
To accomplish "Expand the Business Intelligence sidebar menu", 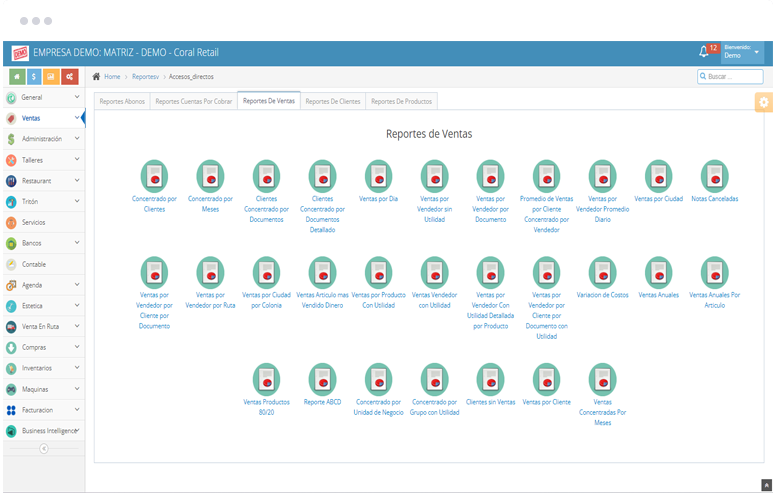I will click(x=44, y=431).
